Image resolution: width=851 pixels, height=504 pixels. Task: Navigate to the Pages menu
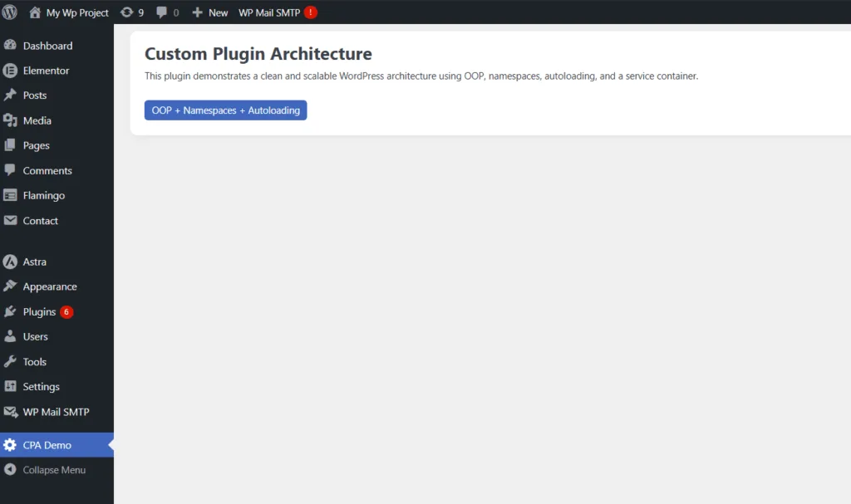[37, 145]
